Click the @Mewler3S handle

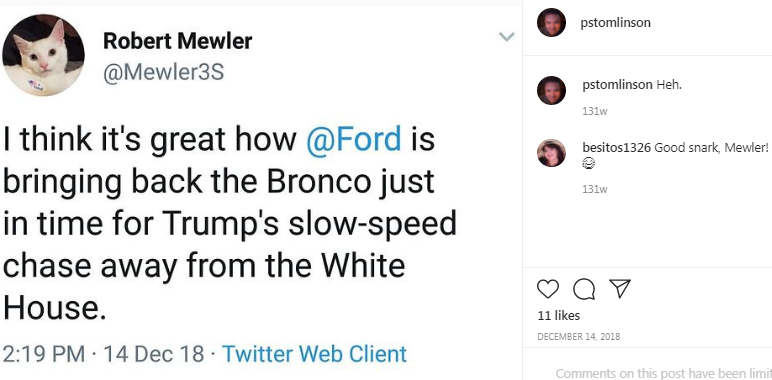163,72
